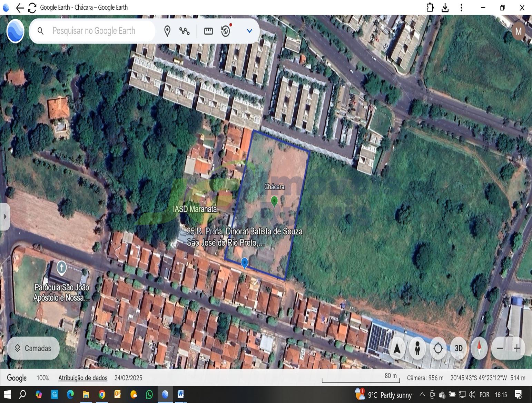Zoom out with the minus button

(500, 349)
